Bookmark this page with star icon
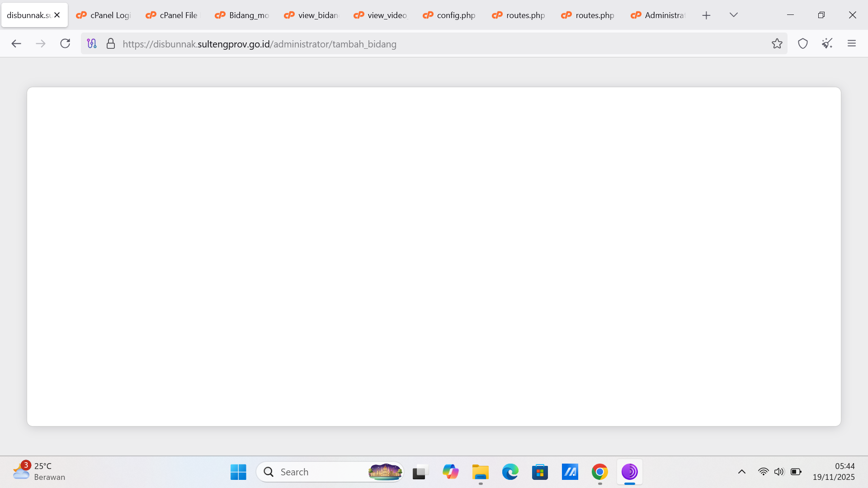The height and width of the screenshot is (488, 868). click(x=777, y=43)
